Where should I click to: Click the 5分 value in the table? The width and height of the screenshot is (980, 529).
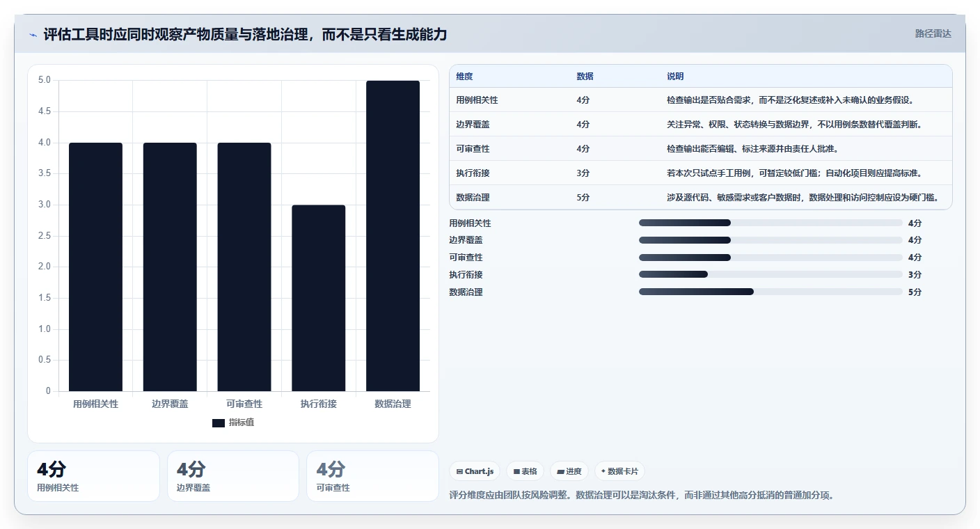(x=583, y=198)
